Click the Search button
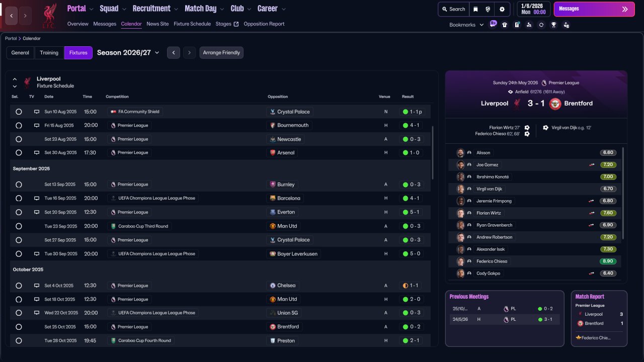644x362 pixels. [453, 9]
